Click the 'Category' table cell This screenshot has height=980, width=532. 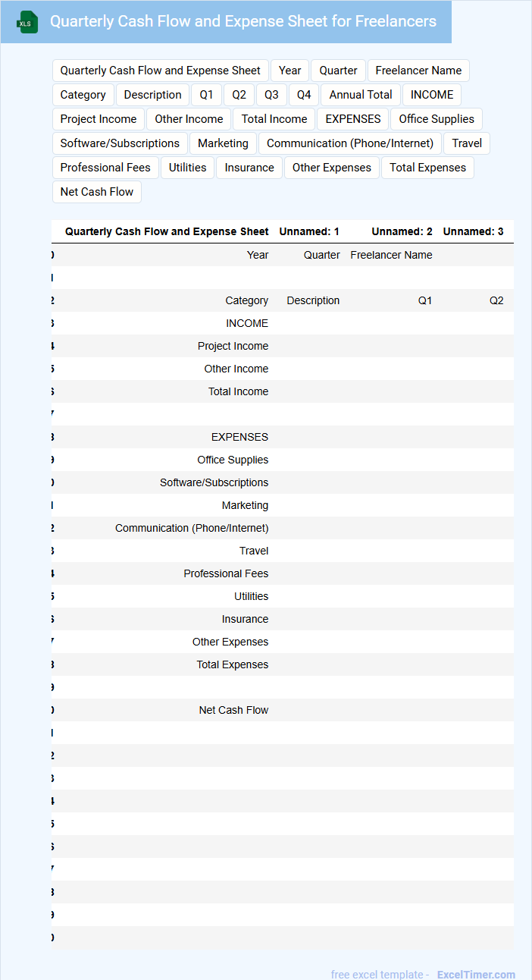[247, 300]
